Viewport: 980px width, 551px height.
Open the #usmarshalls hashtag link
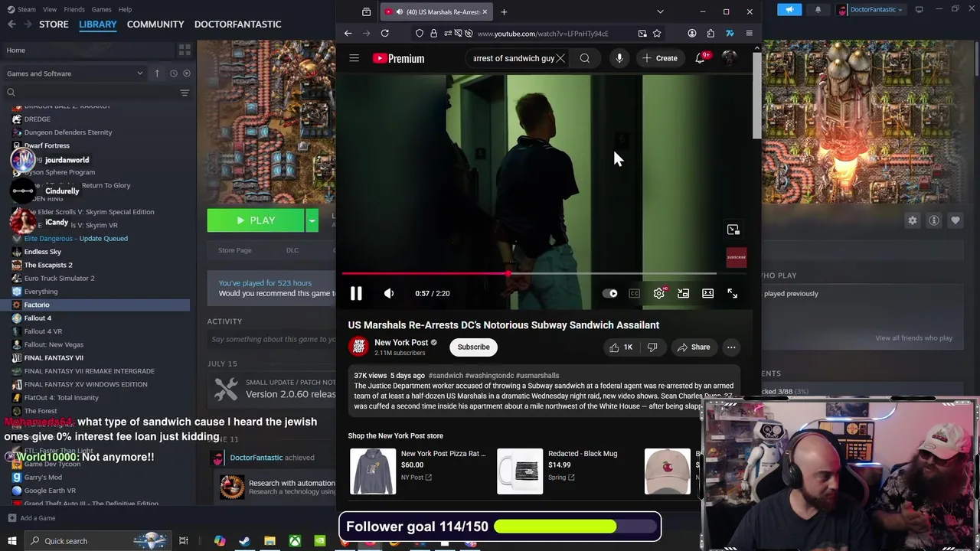[537, 376]
